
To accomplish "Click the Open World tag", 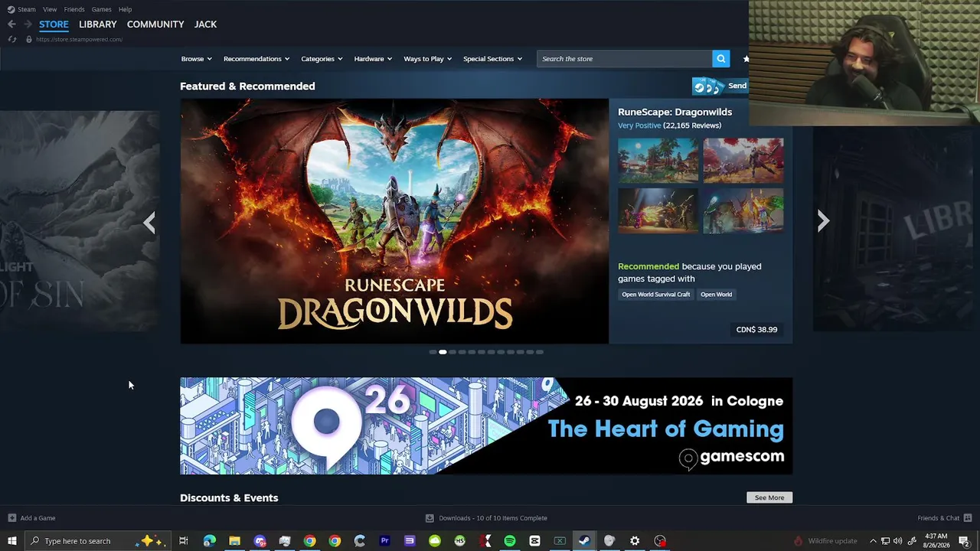I will click(x=717, y=295).
